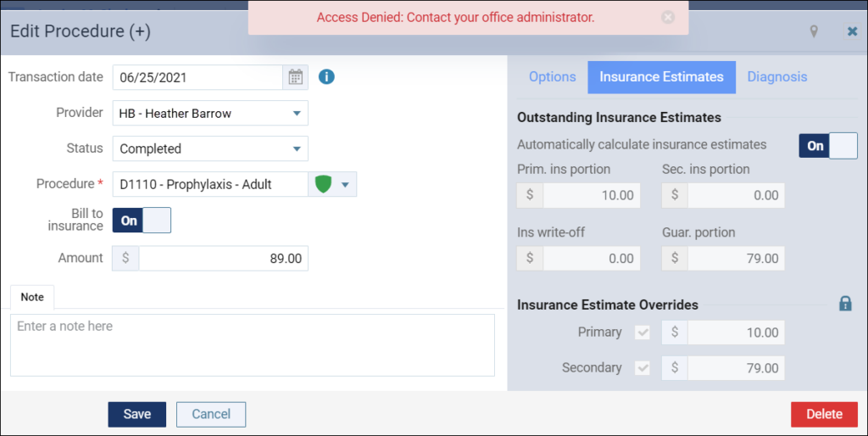Expand the Procedure dropdown arrow
This screenshot has height=436, width=868.
pyautogui.click(x=346, y=184)
